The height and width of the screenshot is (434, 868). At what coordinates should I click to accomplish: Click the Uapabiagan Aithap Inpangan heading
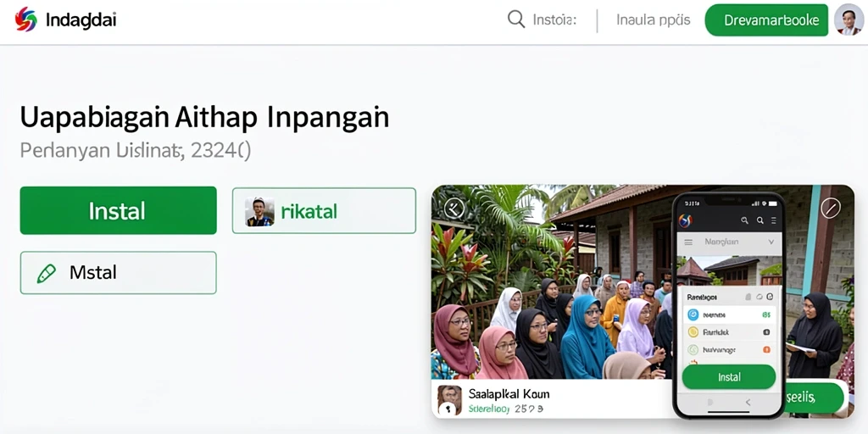pyautogui.click(x=204, y=117)
